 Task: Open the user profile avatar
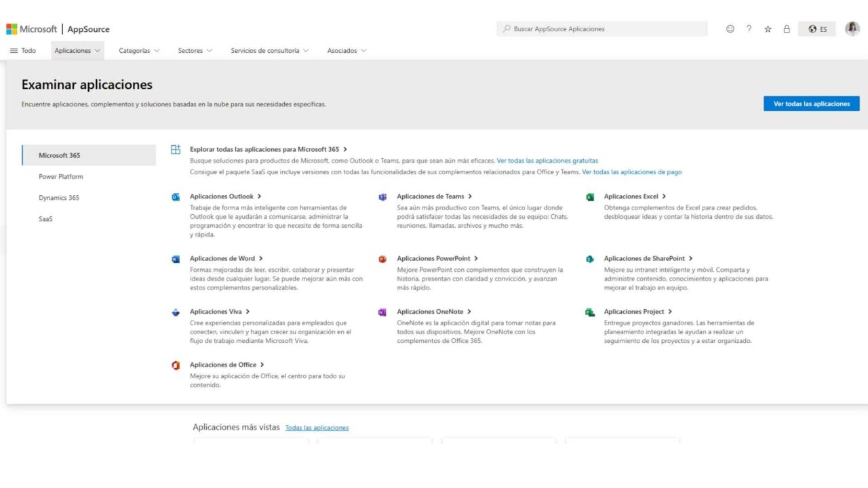click(x=852, y=28)
